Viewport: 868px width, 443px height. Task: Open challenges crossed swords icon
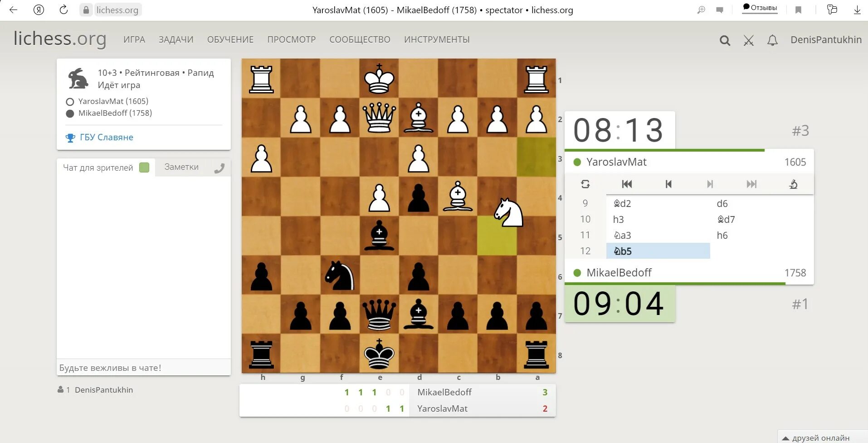(749, 40)
